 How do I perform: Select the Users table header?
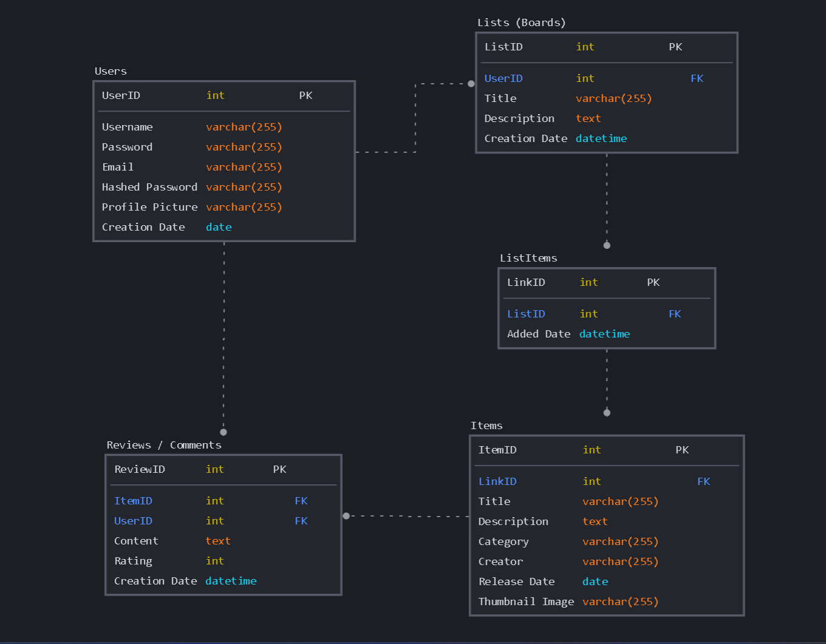point(110,71)
